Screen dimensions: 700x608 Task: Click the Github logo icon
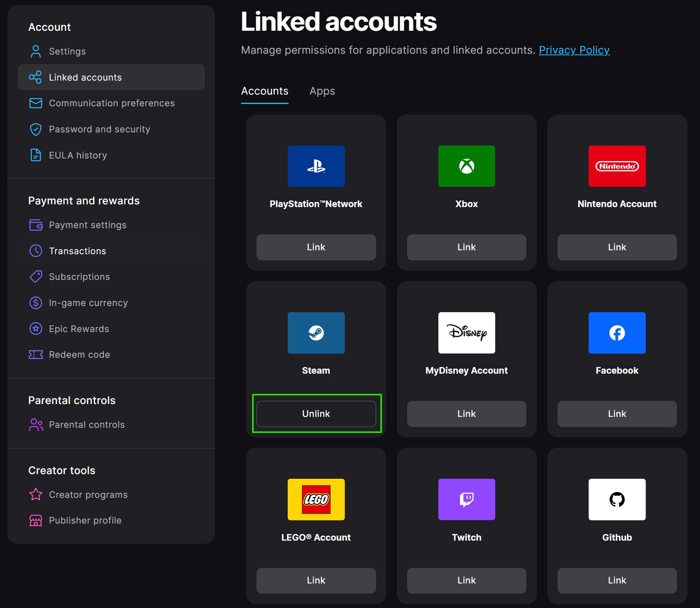tap(617, 499)
